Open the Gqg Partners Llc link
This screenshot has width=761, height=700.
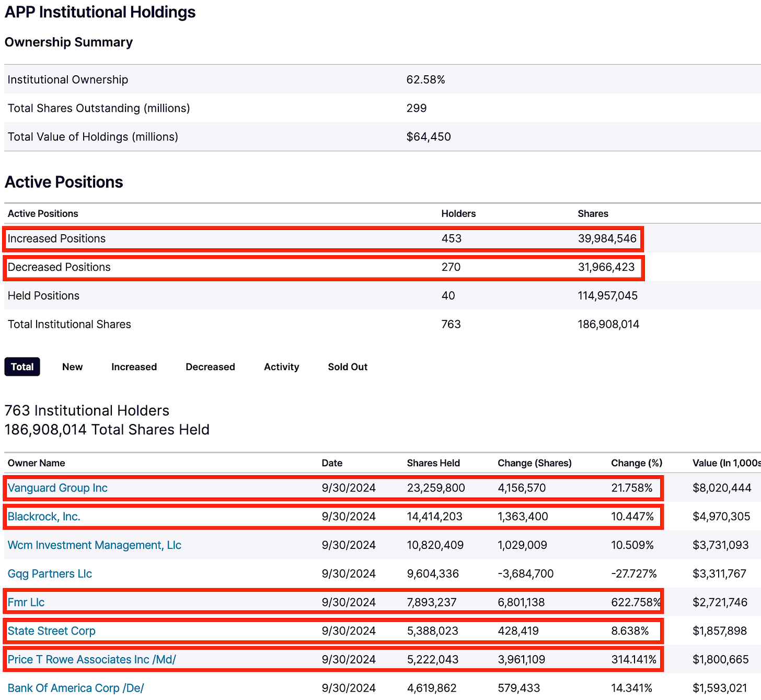[x=50, y=573]
